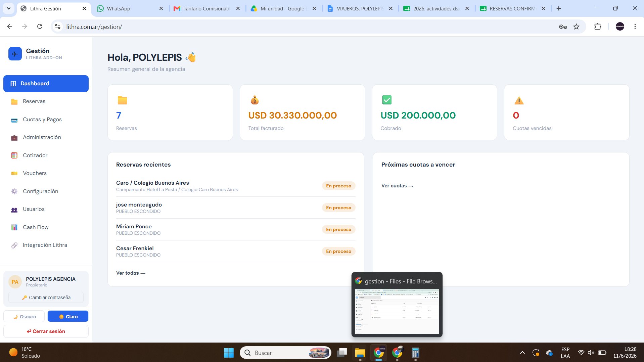Click the money bag icon on Total facturado
The height and width of the screenshot is (362, 644).
coord(255,100)
